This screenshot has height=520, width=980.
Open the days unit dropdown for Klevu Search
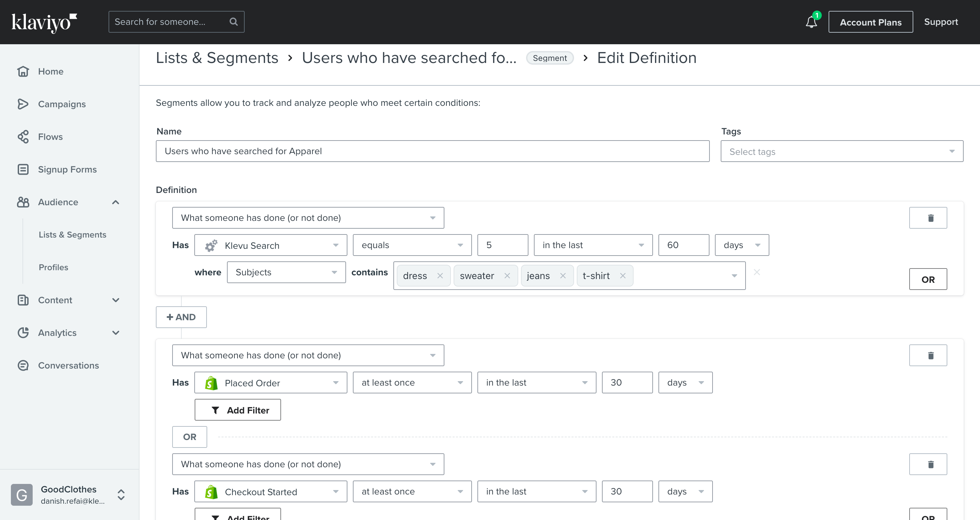[742, 245]
